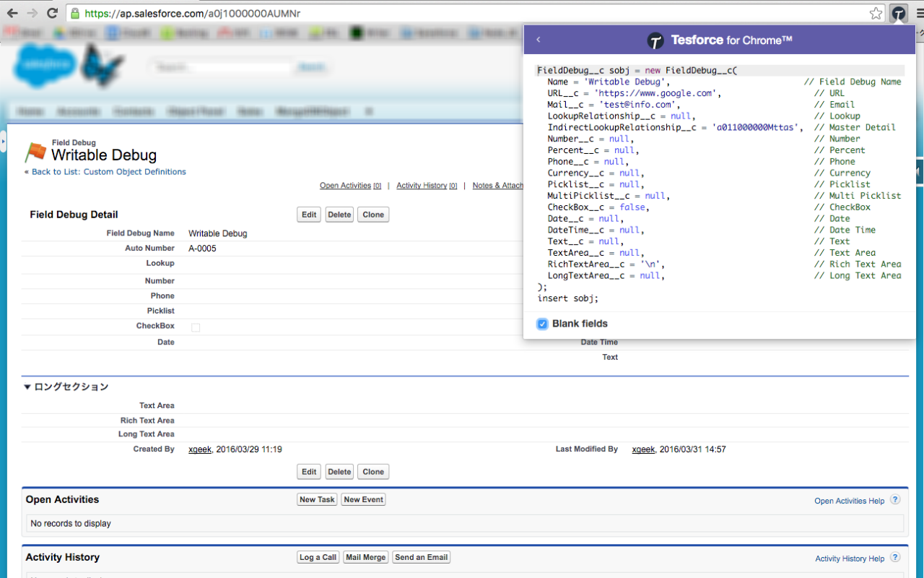Click the Tesforce logo in the popup header

point(655,40)
